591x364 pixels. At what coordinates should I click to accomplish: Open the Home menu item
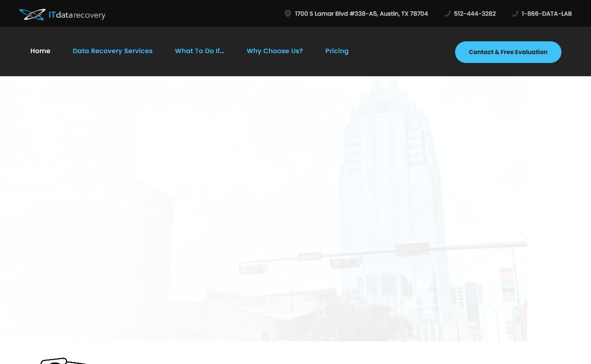pyautogui.click(x=40, y=51)
